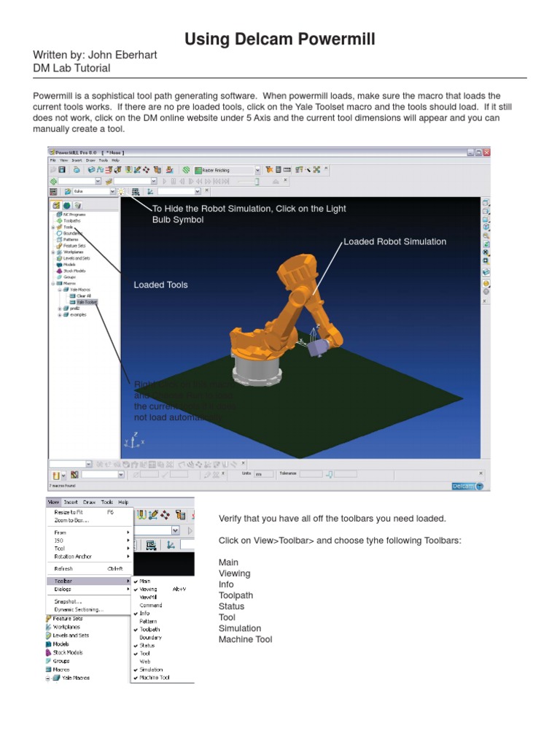Select Clear All macro in tree
This screenshot has width=560, height=747.
[84, 296]
